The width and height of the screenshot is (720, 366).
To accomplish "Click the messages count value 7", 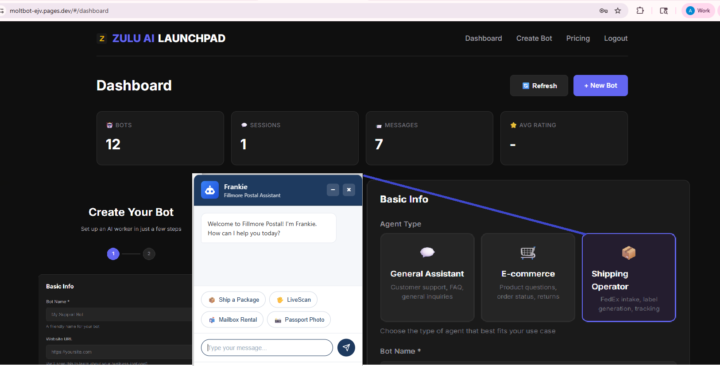I will (x=379, y=144).
